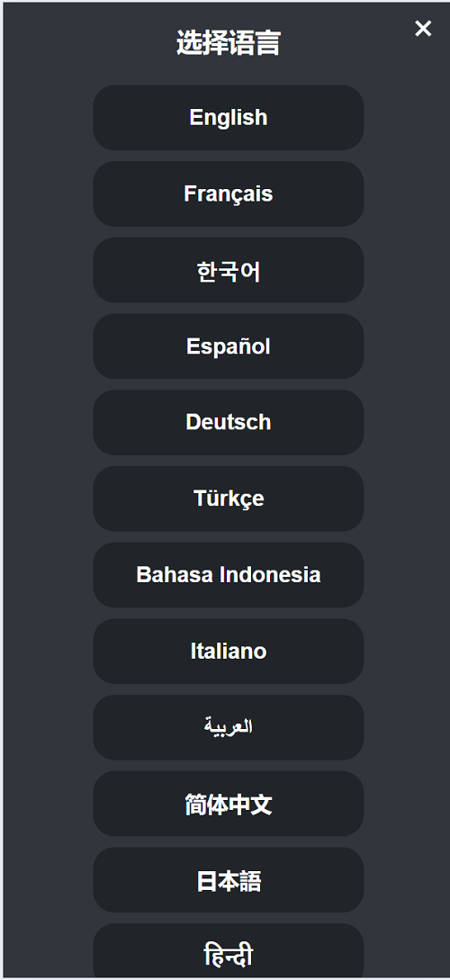450x980 pixels.
Task: Choose Hindi as the display language
Action: coord(228,951)
